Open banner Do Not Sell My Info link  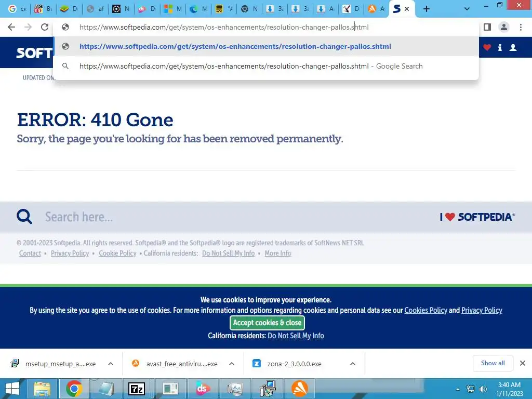[296, 336]
